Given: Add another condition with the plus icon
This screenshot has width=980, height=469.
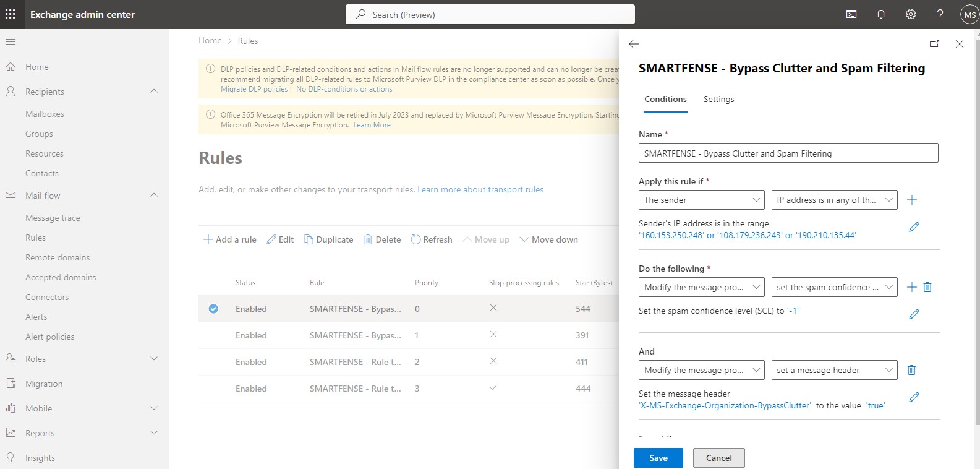Looking at the screenshot, I should click(x=912, y=200).
